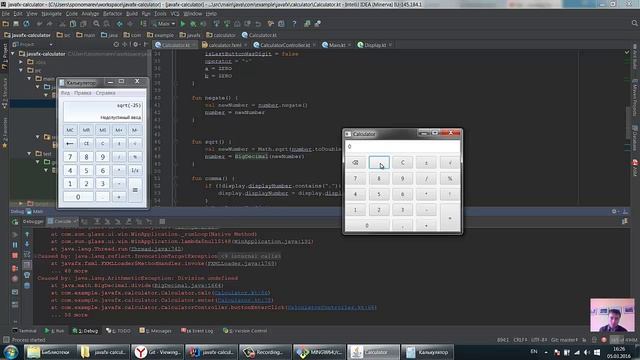Start debugging with the bug icon in toolbar
The image size is (640, 360).
pyautogui.click(x=193, y=24)
